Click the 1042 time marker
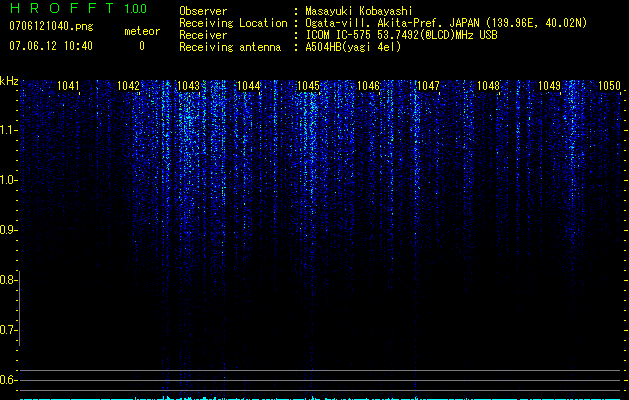The image size is (629, 400). (128, 85)
